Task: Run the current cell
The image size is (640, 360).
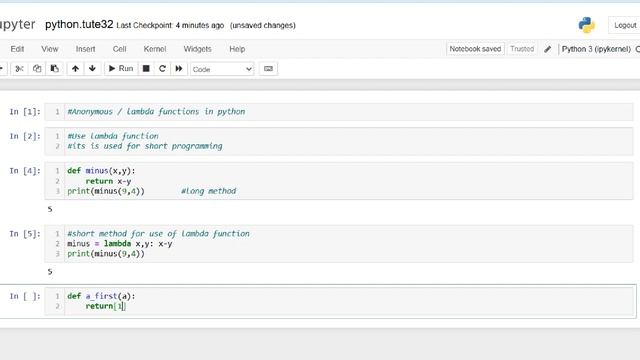Action: tap(121, 69)
